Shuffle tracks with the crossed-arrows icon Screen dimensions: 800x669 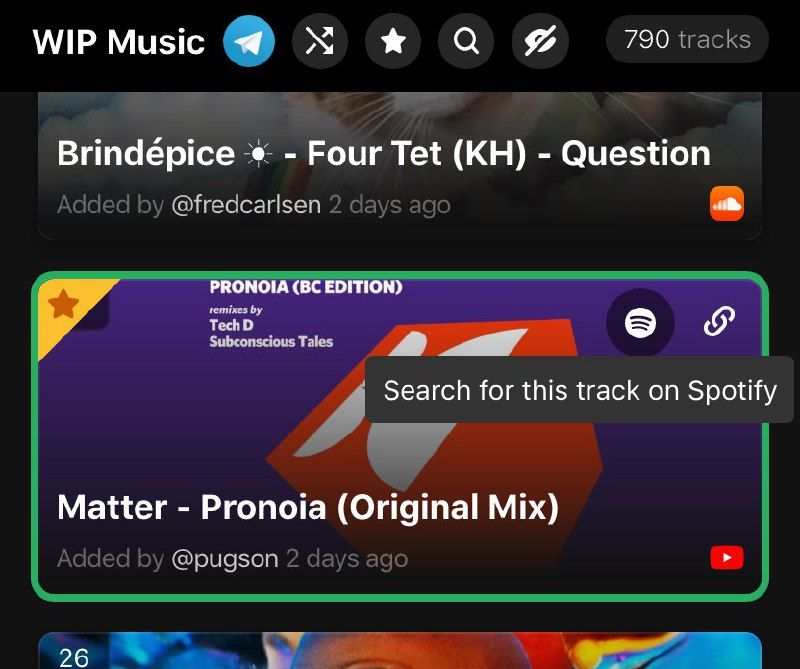[x=320, y=41]
